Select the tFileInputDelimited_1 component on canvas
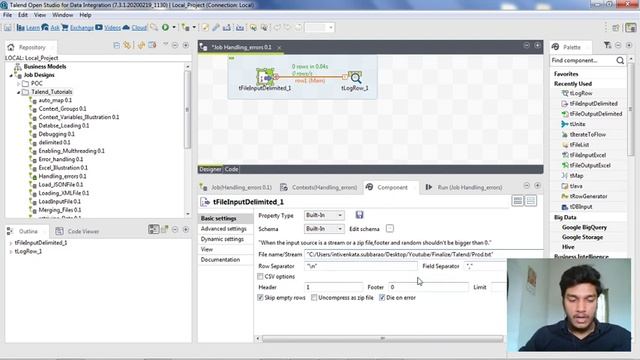 click(x=265, y=77)
